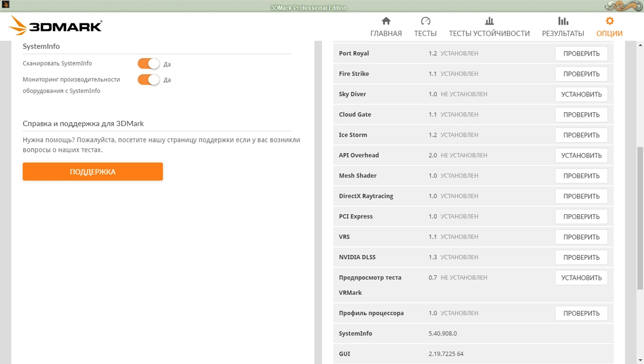Click the vertical scrollbar thumb
This screenshot has width=644, height=364.
pyautogui.click(x=639, y=219)
